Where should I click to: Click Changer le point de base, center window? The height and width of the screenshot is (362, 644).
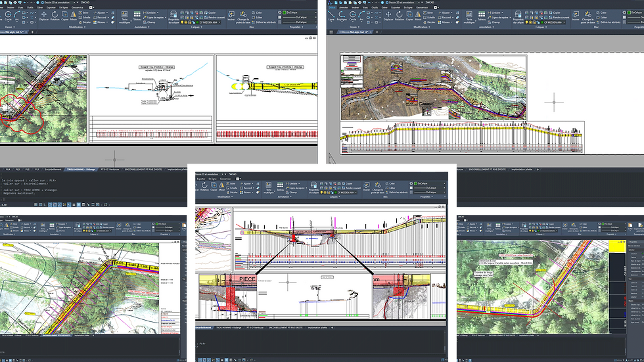click(x=377, y=188)
